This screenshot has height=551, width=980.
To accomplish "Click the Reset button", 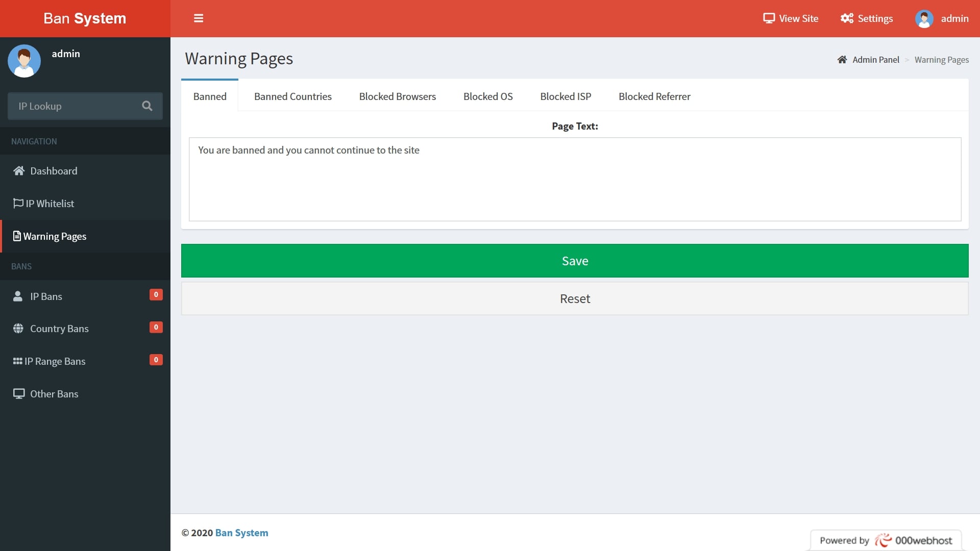I will pyautogui.click(x=575, y=298).
